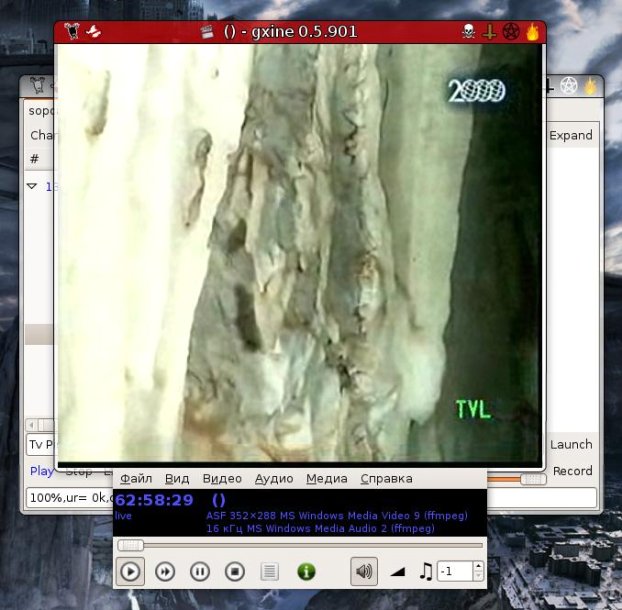Click the 62:58:29 time display

tap(154, 500)
